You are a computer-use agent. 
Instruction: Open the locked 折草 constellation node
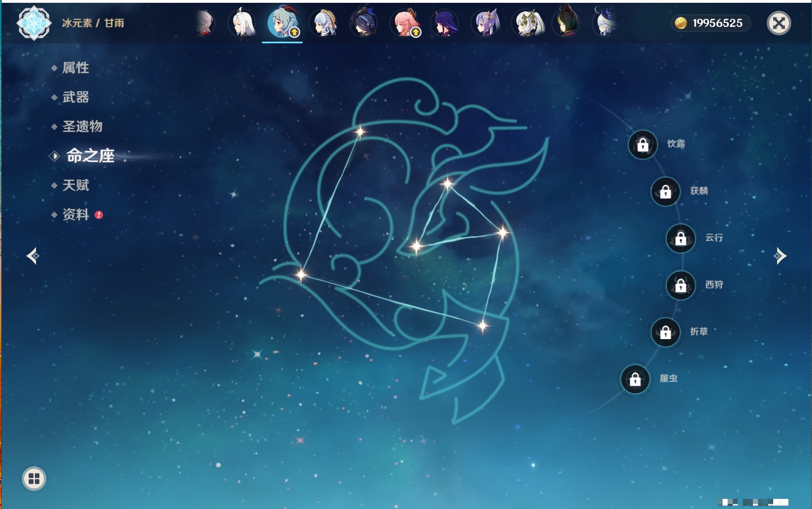pyautogui.click(x=666, y=332)
